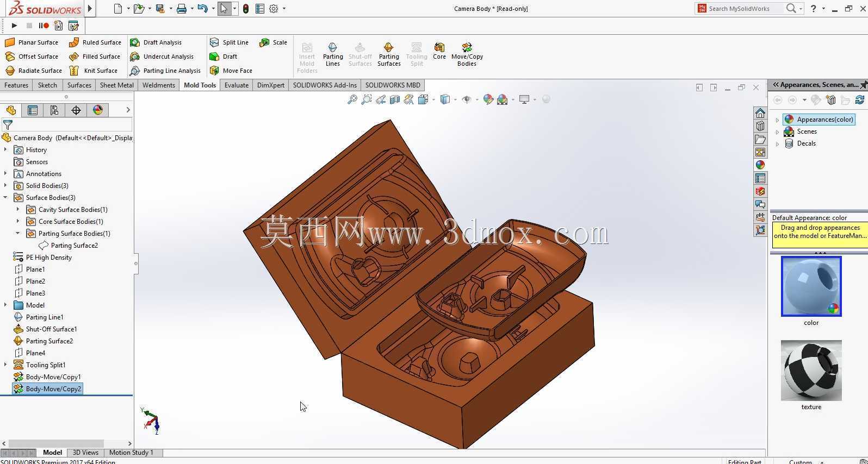
Task: Open SOLIDWORKS Resources home in task pane
Action: click(760, 113)
